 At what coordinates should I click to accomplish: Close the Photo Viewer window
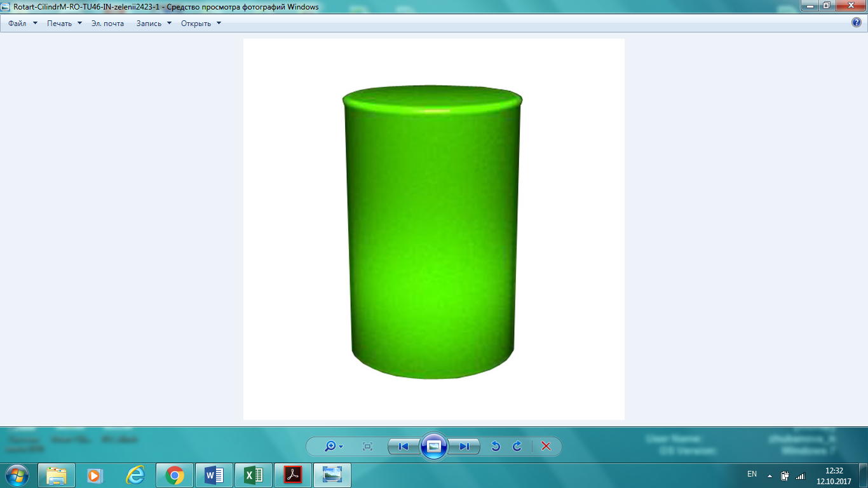[x=850, y=6]
